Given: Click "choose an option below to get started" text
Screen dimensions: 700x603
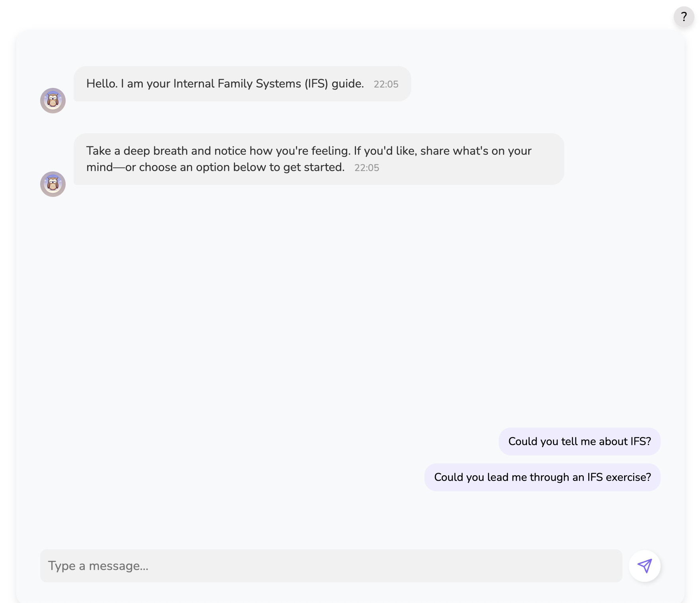Looking at the screenshot, I should (241, 167).
